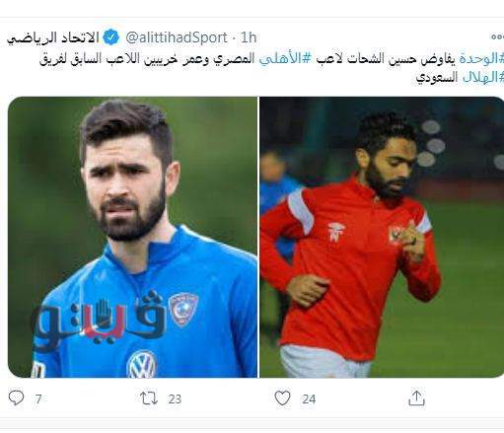This screenshot has height=433, width=504.
Task: Click the 1h timestamp link
Action: tap(249, 37)
